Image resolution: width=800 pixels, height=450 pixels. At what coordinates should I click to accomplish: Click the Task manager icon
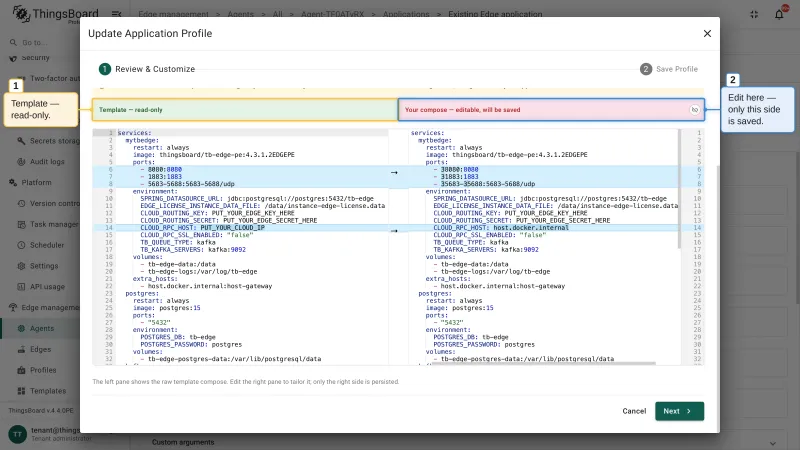(x=21, y=224)
